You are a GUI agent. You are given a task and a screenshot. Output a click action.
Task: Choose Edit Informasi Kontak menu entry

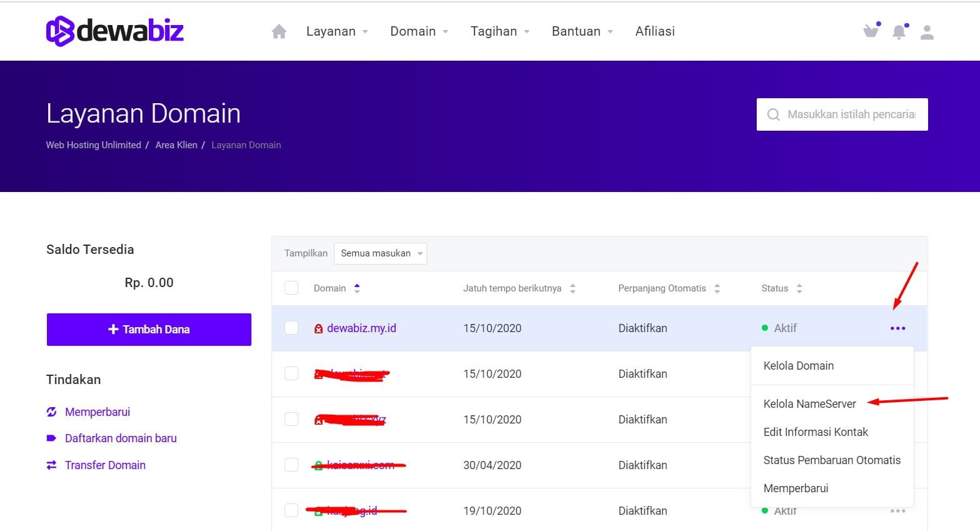click(816, 432)
